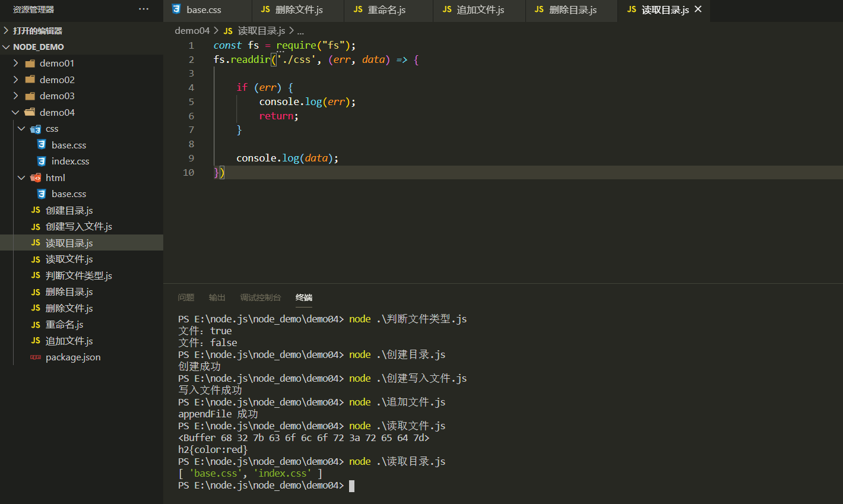The width and height of the screenshot is (843, 504).
Task: Collapse the NODE_DEMO root section
Action: (x=81, y=47)
